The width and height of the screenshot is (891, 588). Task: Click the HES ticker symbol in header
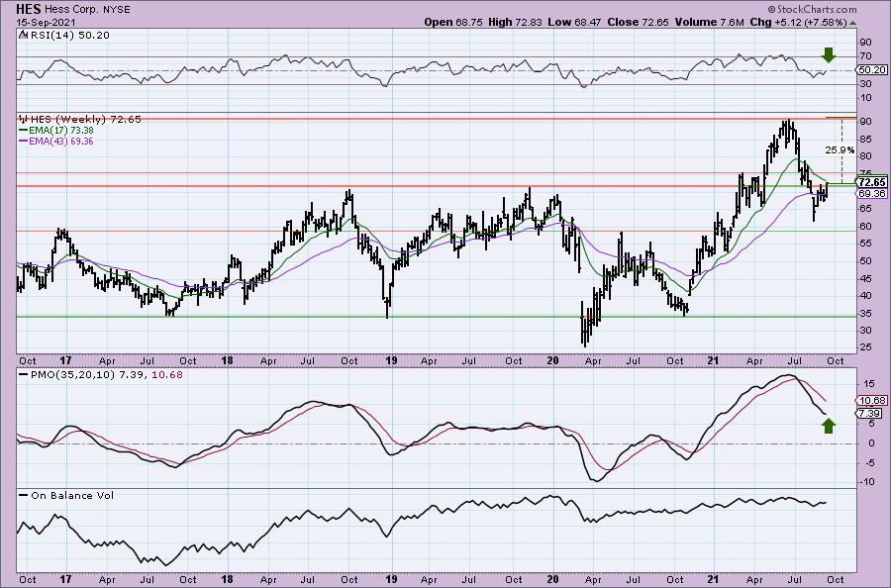tap(27, 9)
